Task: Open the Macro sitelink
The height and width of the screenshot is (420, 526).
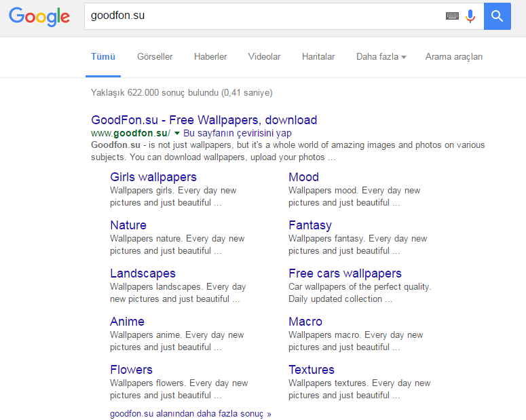Action: [305, 322]
